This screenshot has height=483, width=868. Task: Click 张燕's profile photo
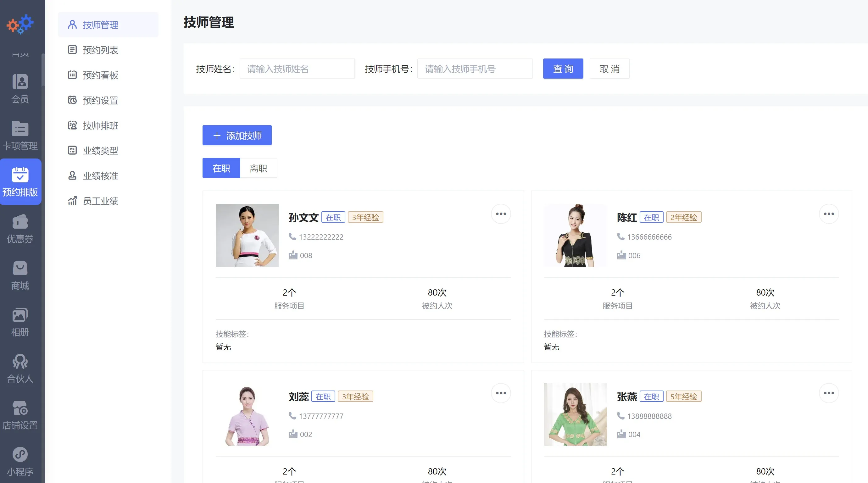coord(575,415)
